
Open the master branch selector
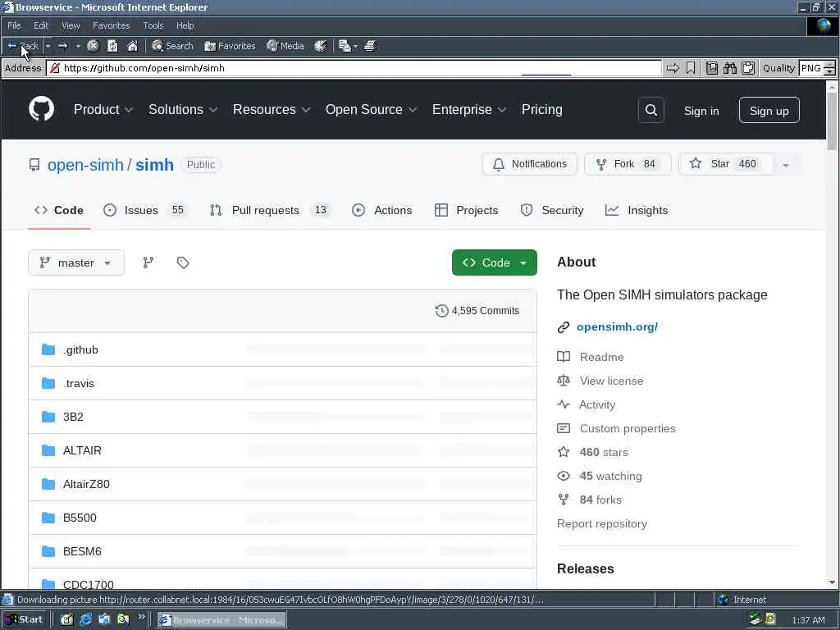pyautogui.click(x=76, y=262)
